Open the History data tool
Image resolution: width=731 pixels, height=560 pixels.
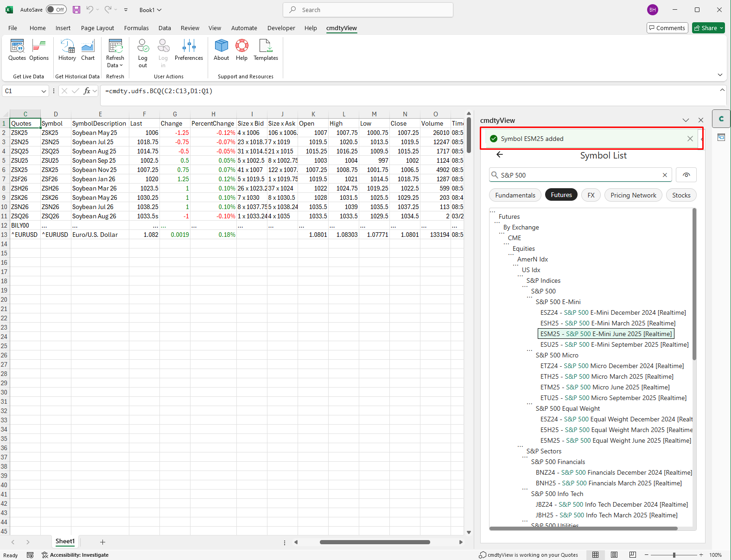click(67, 50)
